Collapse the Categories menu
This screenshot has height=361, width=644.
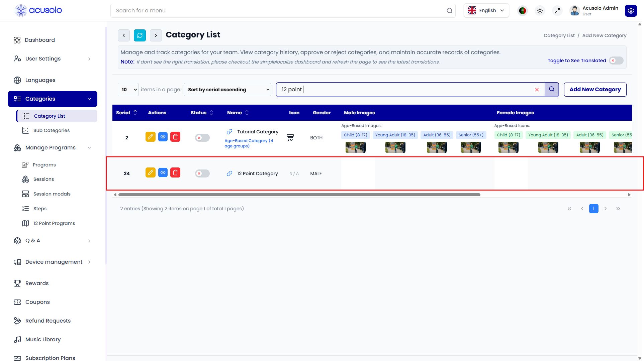pos(53,99)
